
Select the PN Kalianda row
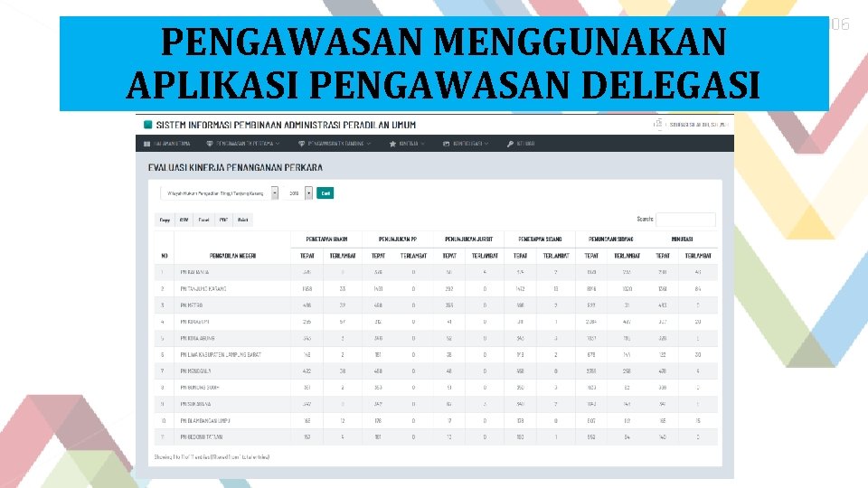coord(436,272)
